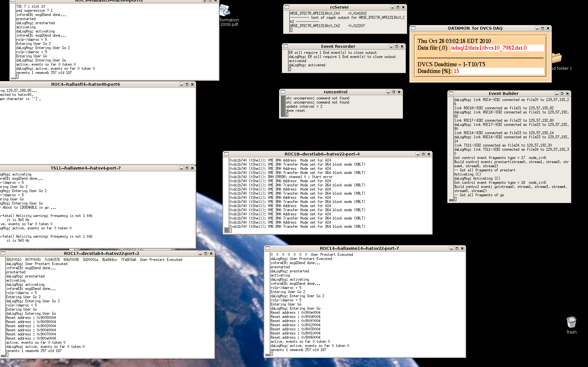The image size is (588, 367).
Task: Click the ROC17 terminal scrollbar
Action: click(x=3, y=307)
